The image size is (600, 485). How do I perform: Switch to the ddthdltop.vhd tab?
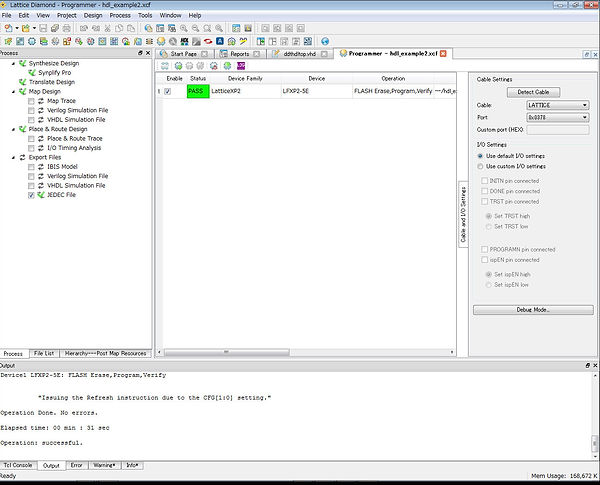click(x=300, y=54)
